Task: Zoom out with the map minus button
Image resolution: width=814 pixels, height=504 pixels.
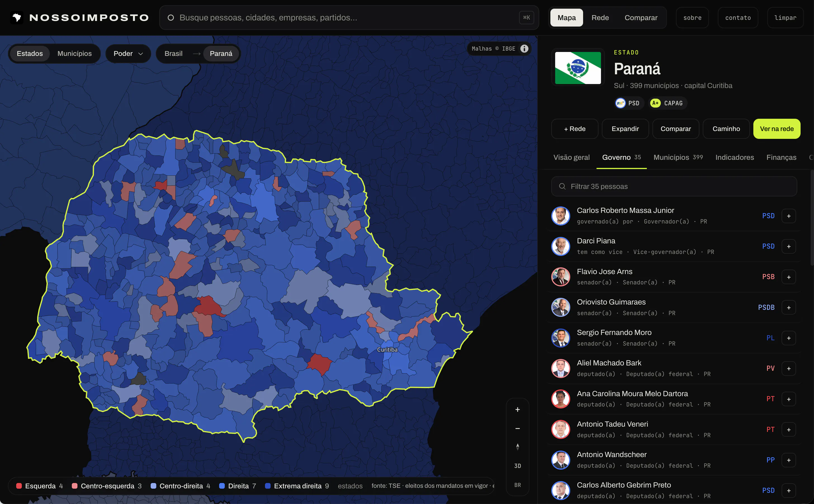Action: coord(517,428)
